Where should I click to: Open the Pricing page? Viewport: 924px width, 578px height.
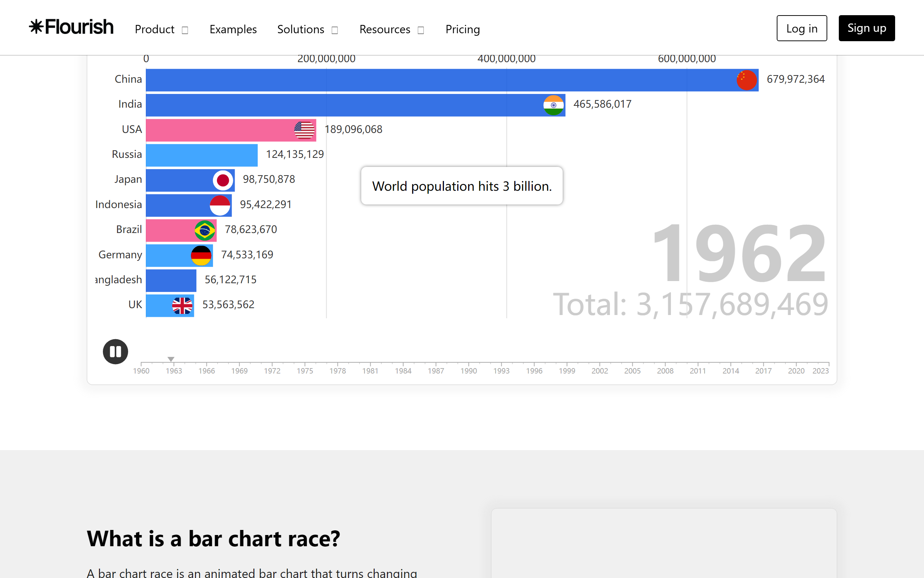point(462,29)
